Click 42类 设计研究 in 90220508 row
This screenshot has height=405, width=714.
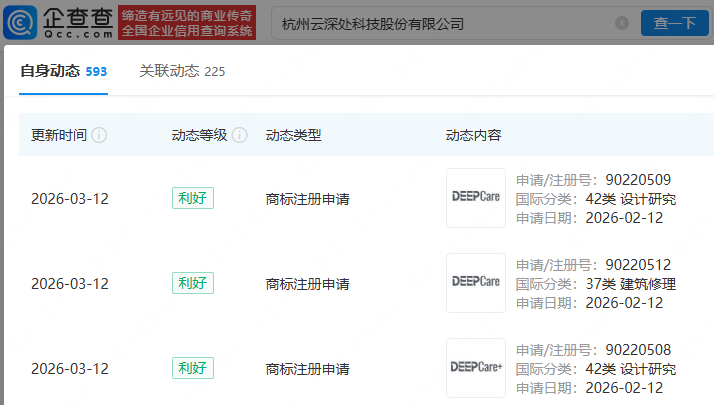coord(631,369)
